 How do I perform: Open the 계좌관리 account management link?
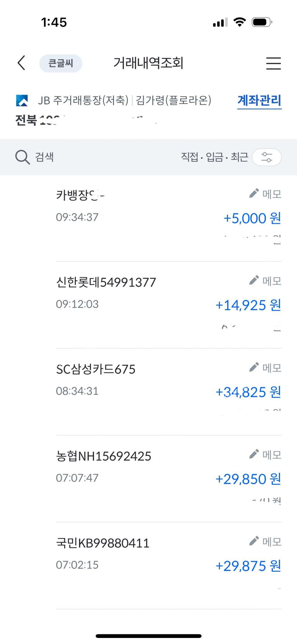click(x=259, y=100)
